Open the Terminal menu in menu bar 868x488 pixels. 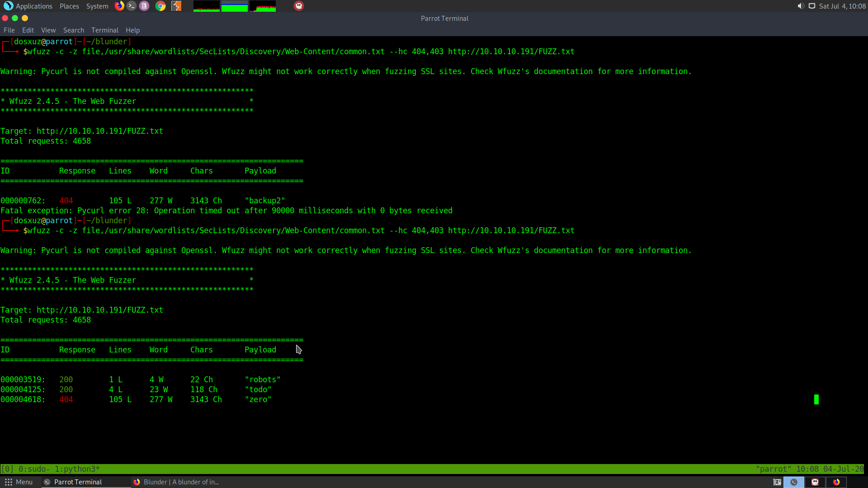point(104,30)
